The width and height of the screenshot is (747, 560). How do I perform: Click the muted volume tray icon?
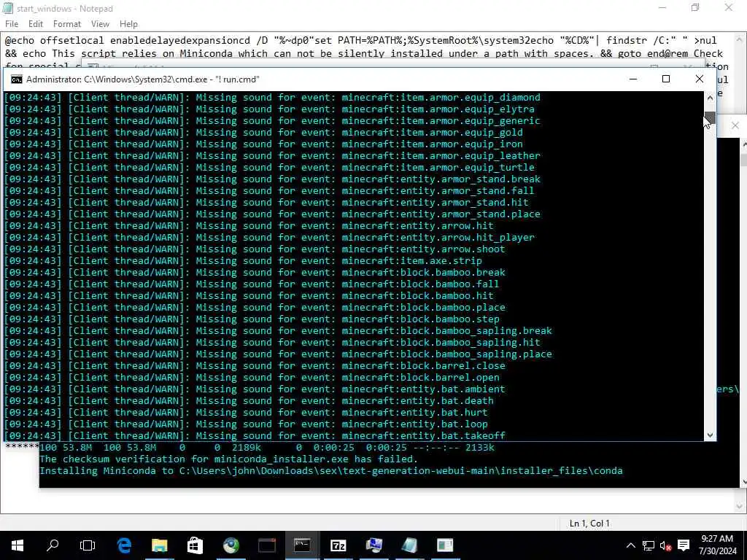(665, 545)
